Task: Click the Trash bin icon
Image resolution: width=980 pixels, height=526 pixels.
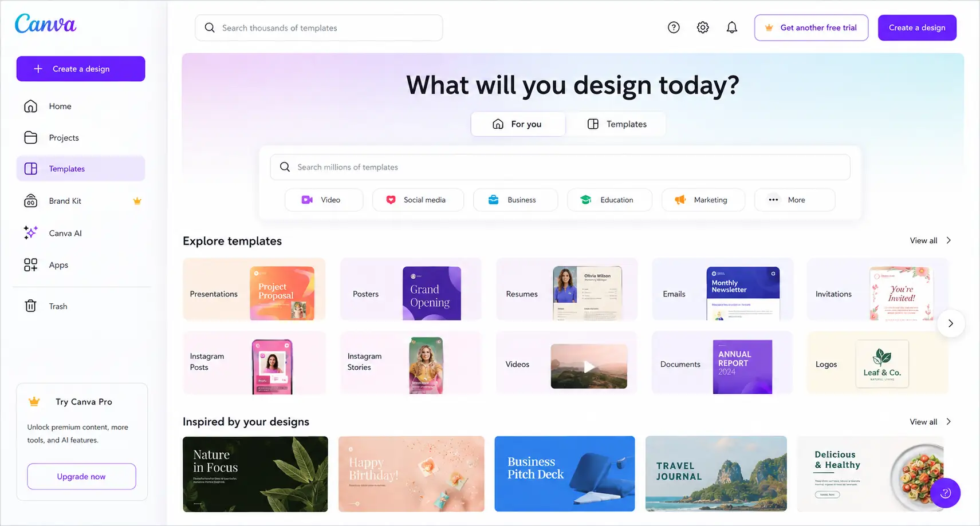Action: click(31, 306)
